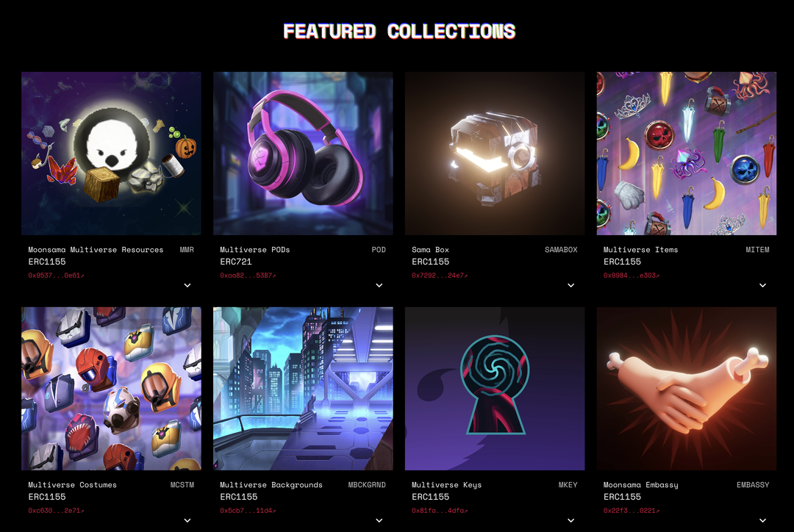Open contract address link 0x7292...24e7
Image resolution: width=794 pixels, height=532 pixels.
[x=440, y=276]
